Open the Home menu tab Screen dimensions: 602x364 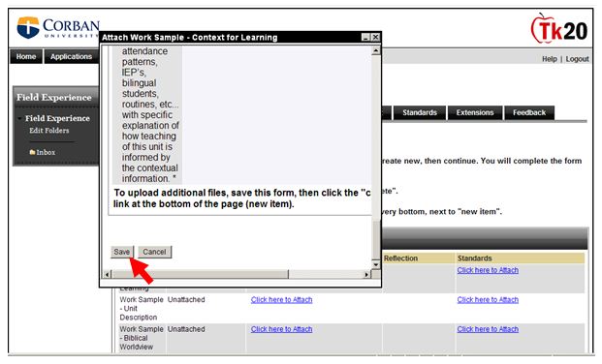pyautogui.click(x=26, y=56)
